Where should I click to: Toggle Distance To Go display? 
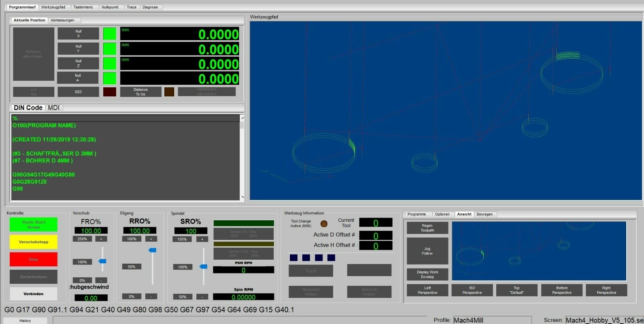140,92
